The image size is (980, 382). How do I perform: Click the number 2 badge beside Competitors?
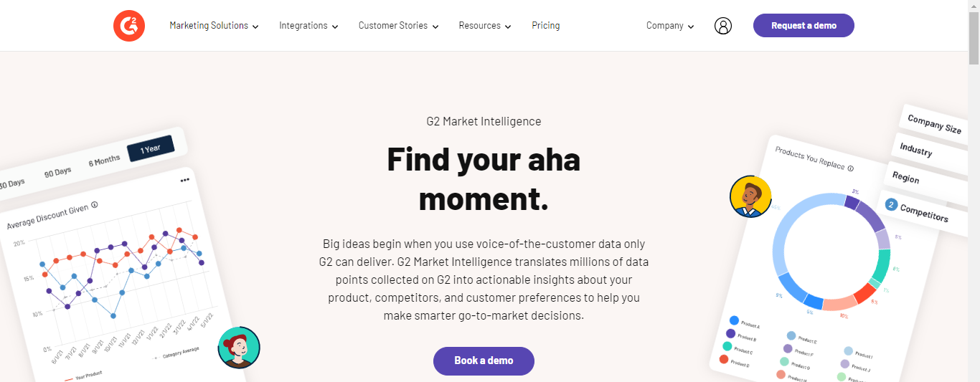click(x=891, y=205)
